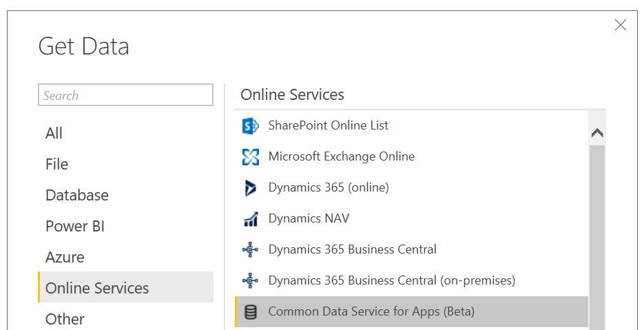Select Common Data Service for Apps (Beta)

[411, 312]
